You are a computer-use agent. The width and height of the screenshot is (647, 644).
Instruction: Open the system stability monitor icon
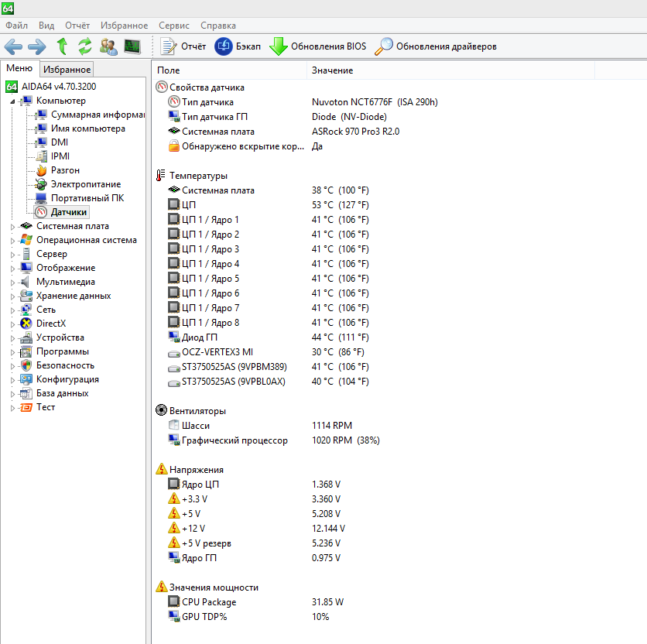point(132,46)
